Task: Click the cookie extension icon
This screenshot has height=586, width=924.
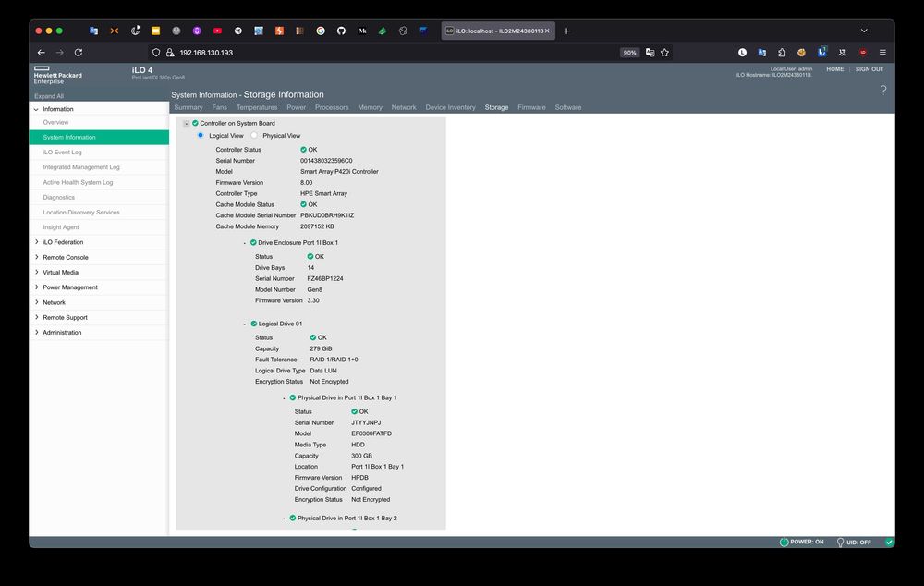Action: pyautogui.click(x=801, y=53)
